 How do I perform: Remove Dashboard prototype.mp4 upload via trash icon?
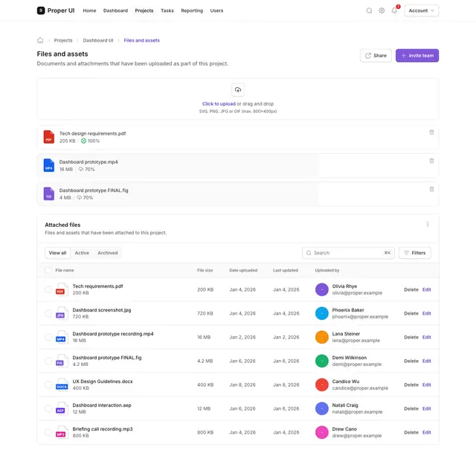(431, 161)
